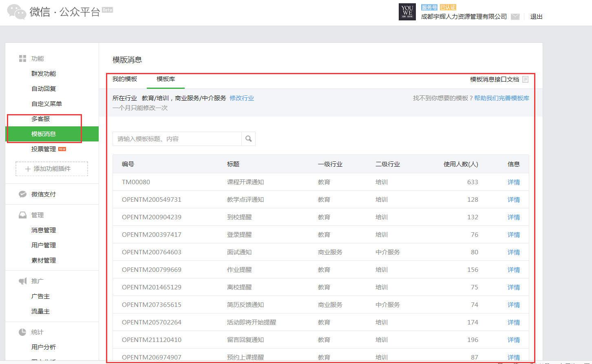Click 退出 to log out
Screen dimensions: 592x364
point(536,17)
